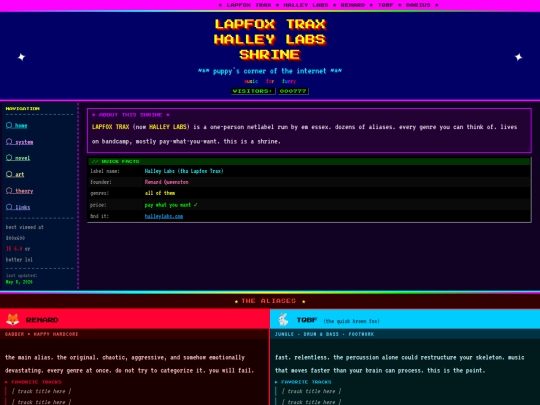Visit the halleylabs.com link in quick facts
The image size is (540, 405).
[x=164, y=216]
